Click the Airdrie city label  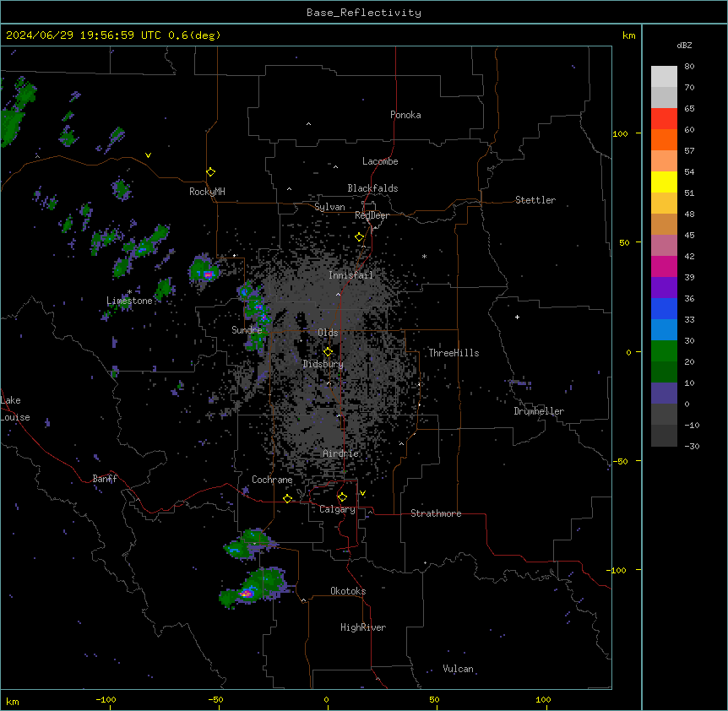(341, 453)
